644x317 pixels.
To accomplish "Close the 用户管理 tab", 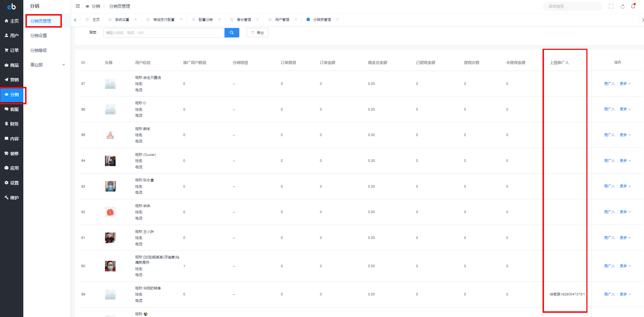I will coord(296,19).
